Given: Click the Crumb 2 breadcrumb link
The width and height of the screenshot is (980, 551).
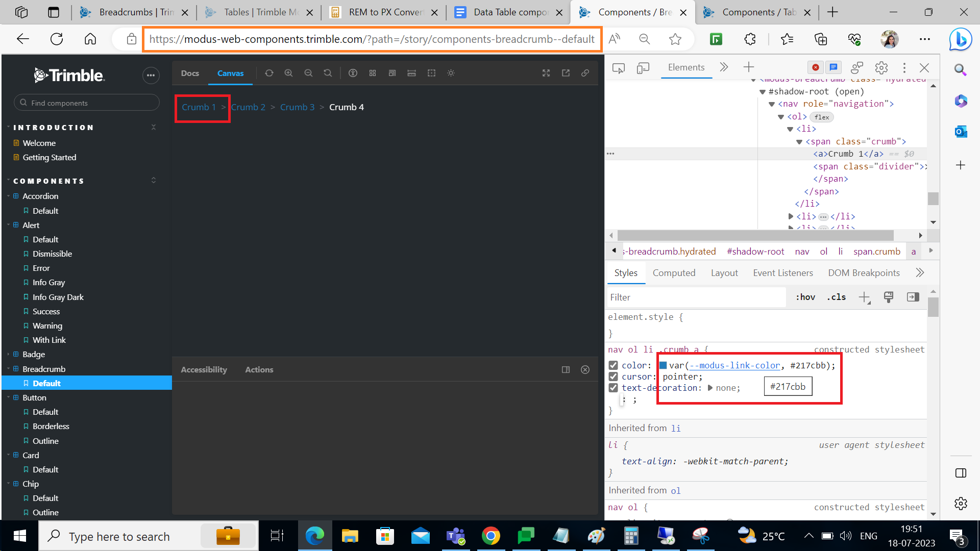Looking at the screenshot, I should (249, 107).
